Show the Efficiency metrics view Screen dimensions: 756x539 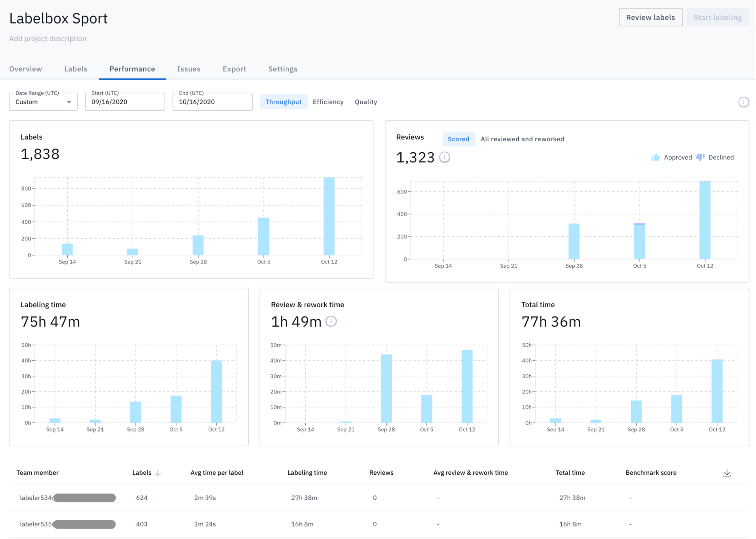[x=328, y=102]
